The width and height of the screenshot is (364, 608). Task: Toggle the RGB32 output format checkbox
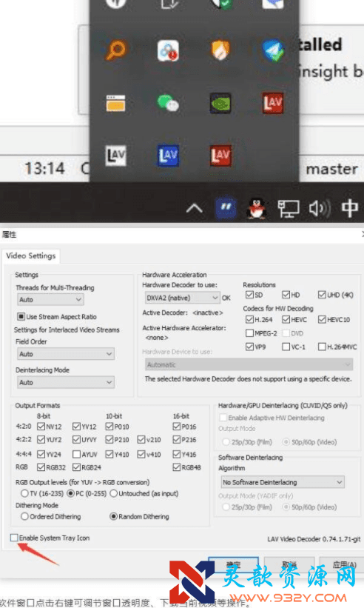tap(41, 467)
